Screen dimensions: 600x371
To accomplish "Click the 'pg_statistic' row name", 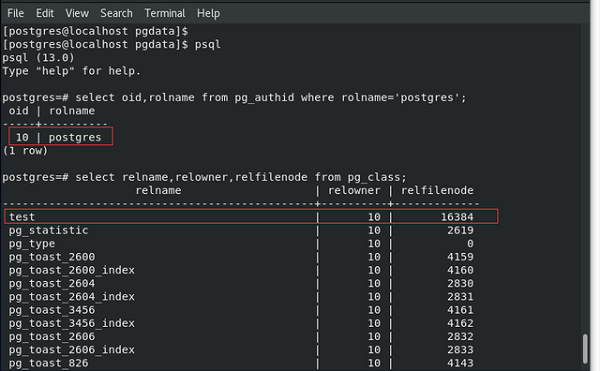I will (x=49, y=230).
